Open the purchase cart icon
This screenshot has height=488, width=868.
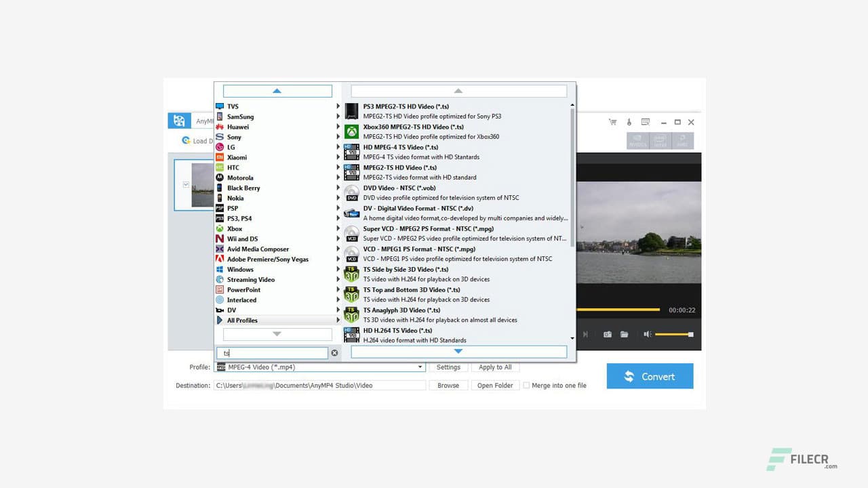(x=613, y=123)
